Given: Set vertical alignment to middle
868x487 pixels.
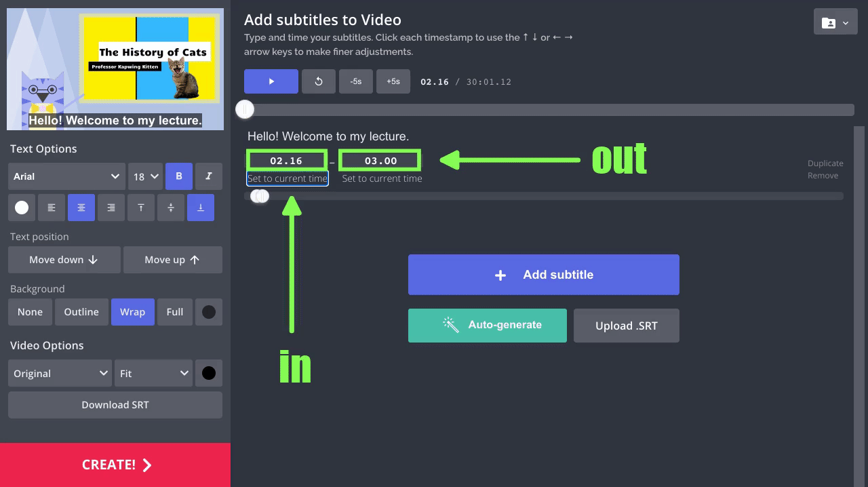Looking at the screenshot, I should coord(171,208).
